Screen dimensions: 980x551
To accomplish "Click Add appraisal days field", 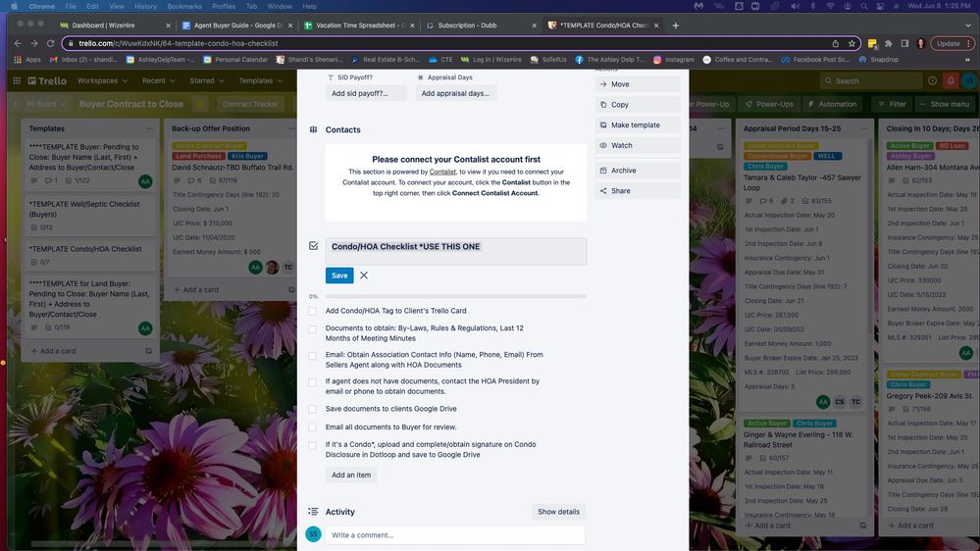I will coord(456,93).
